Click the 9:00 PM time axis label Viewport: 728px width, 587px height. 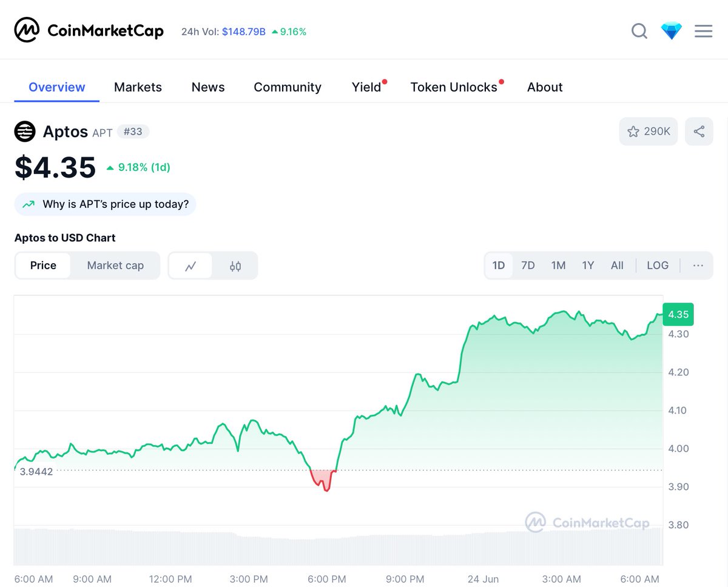tap(405, 579)
